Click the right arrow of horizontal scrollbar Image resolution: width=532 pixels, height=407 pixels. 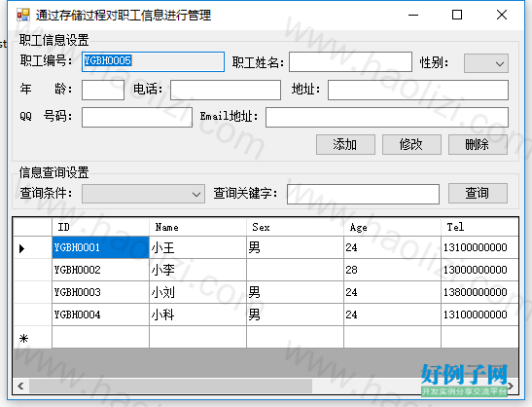511,386
